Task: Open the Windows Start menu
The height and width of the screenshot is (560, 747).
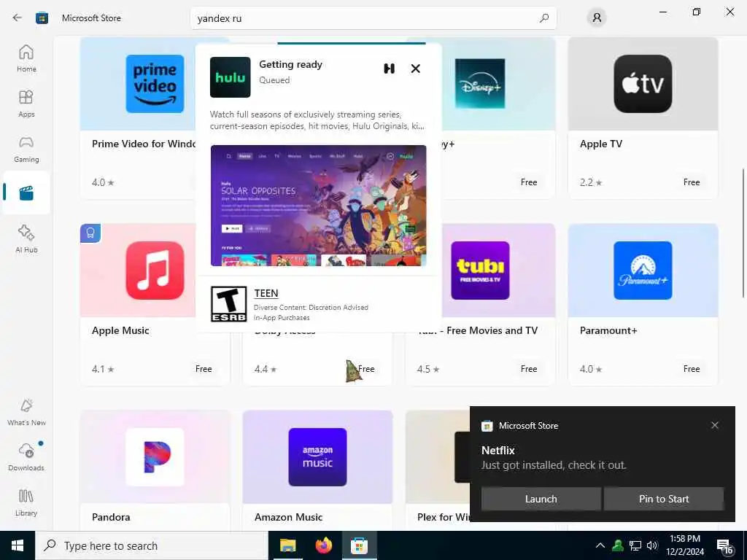Action: [x=18, y=545]
